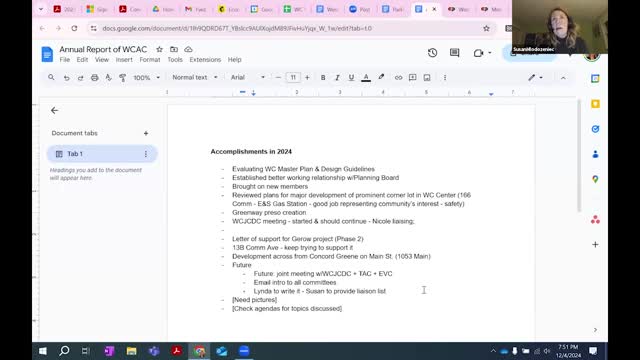This screenshot has width=640, height=360.
Task: Open the Tasks side panel
Action: click(595, 129)
